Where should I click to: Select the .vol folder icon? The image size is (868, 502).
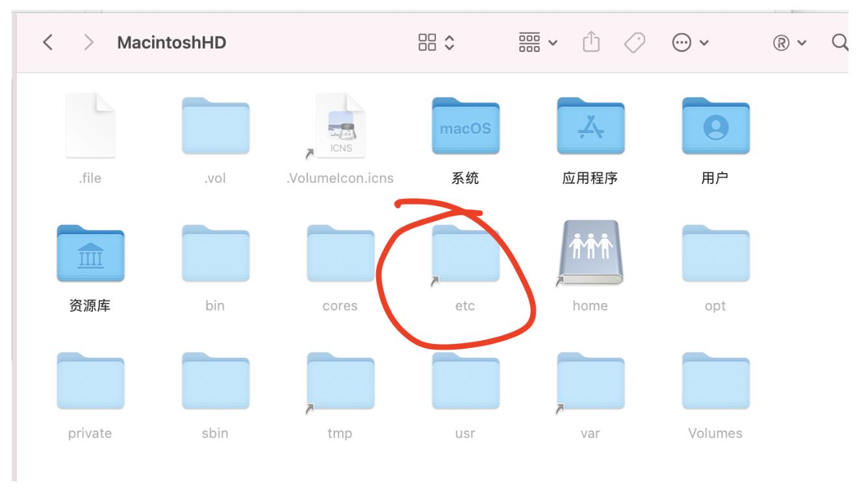(x=215, y=125)
